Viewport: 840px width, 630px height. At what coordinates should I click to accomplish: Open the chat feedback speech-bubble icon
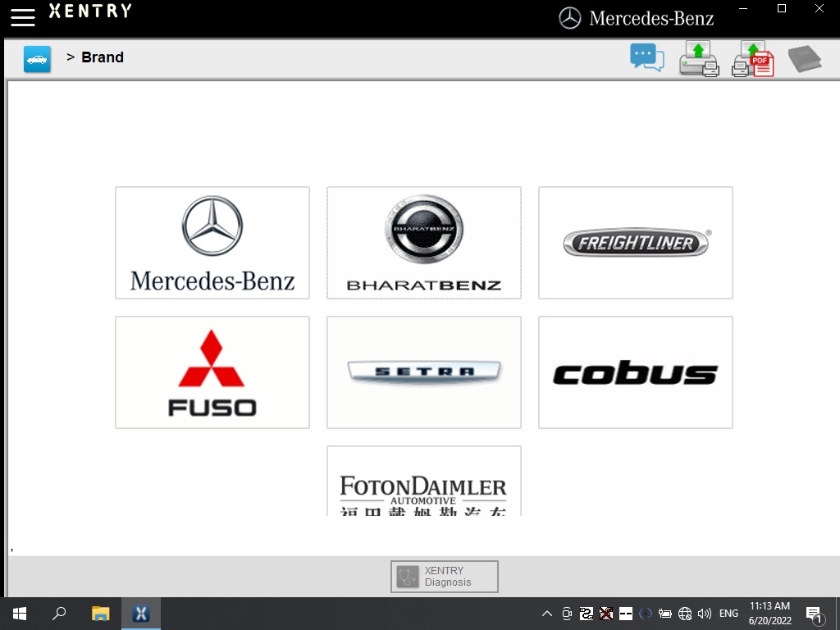click(x=647, y=58)
